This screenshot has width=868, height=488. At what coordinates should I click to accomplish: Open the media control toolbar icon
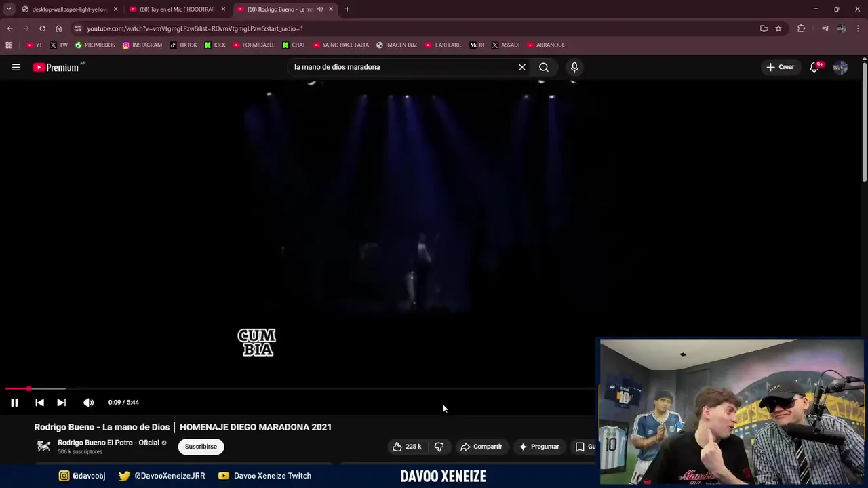pyautogui.click(x=825, y=28)
